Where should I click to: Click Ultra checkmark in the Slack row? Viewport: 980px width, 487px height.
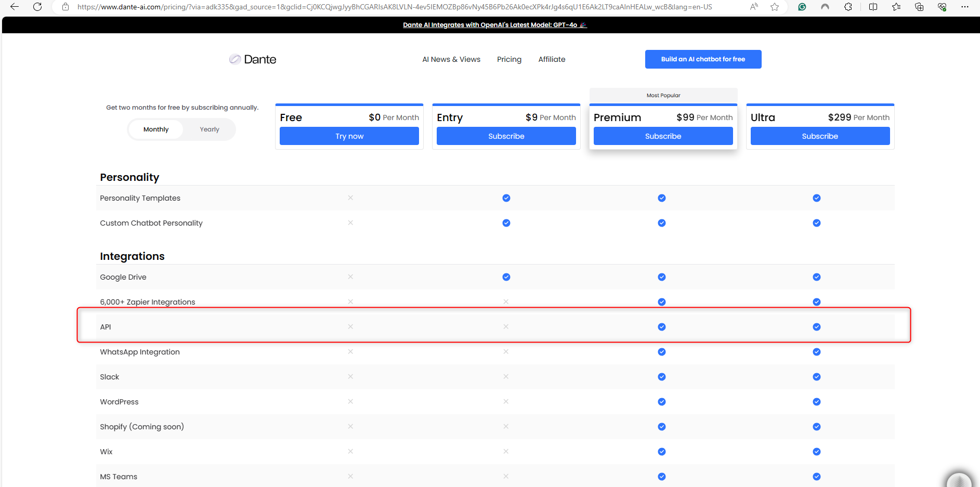pos(817,377)
